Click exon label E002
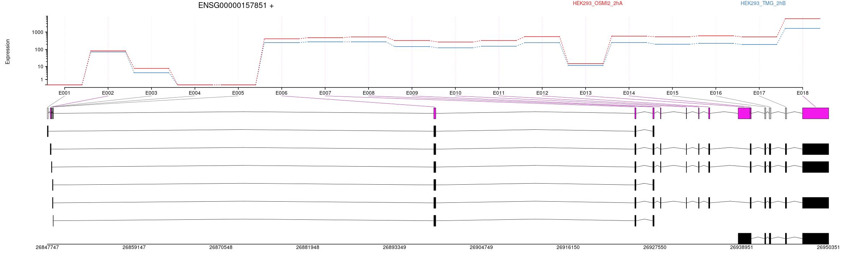The height and width of the screenshot is (253, 868). click(108, 93)
